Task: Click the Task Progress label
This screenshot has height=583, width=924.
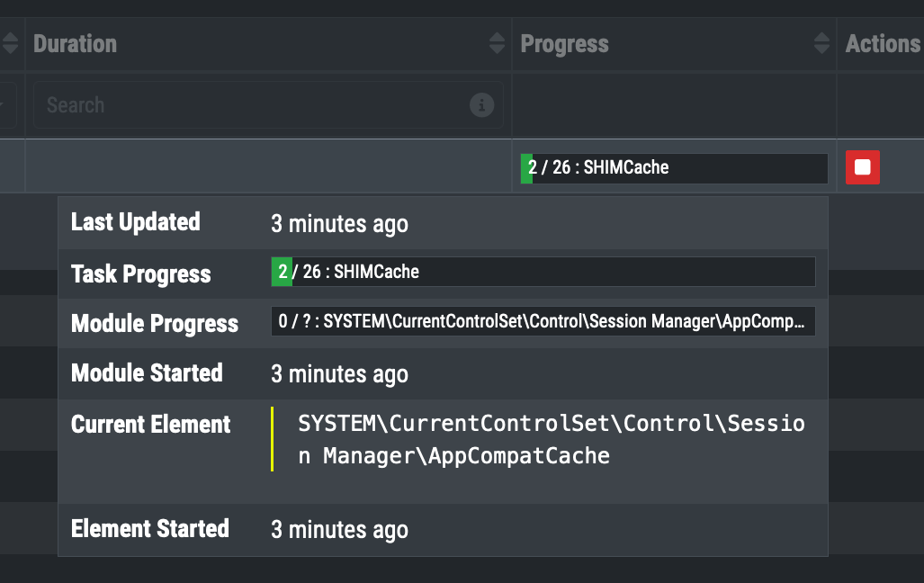Action: click(x=140, y=274)
